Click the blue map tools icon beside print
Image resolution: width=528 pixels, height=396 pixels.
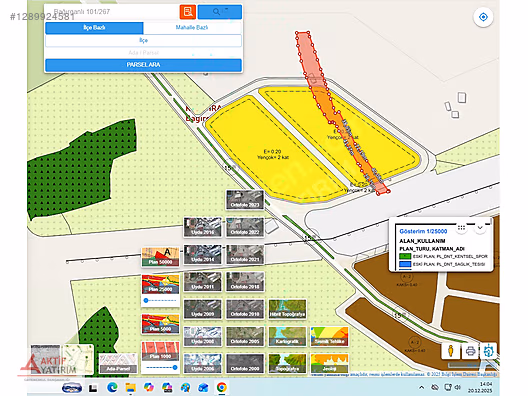click(489, 351)
